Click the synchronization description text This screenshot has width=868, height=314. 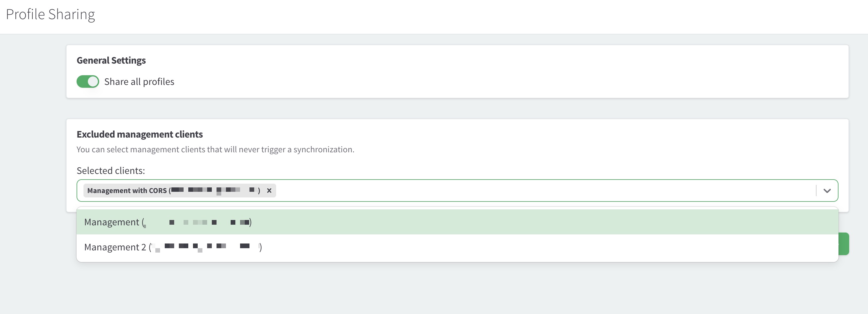point(215,149)
